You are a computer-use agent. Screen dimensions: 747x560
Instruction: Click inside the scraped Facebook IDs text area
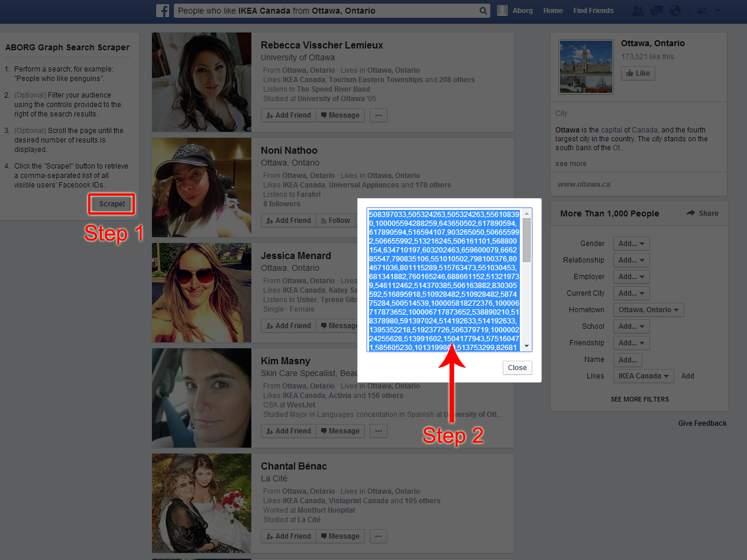coord(444,278)
